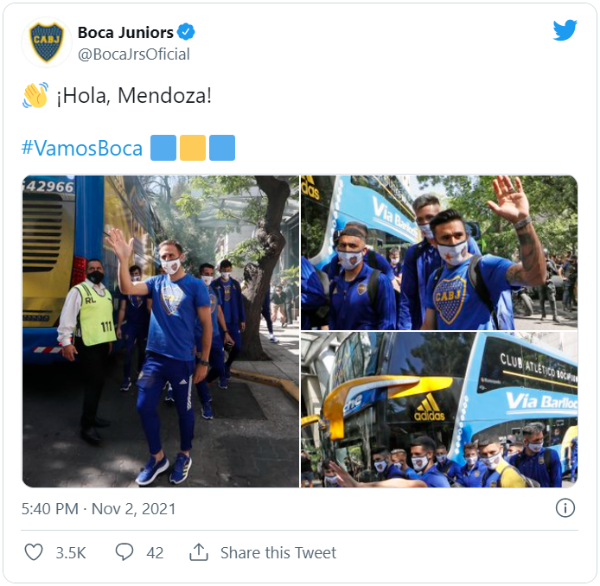Screen dimensions: 600x586
Task: Open tweet info circle icon
Action: coord(565,508)
